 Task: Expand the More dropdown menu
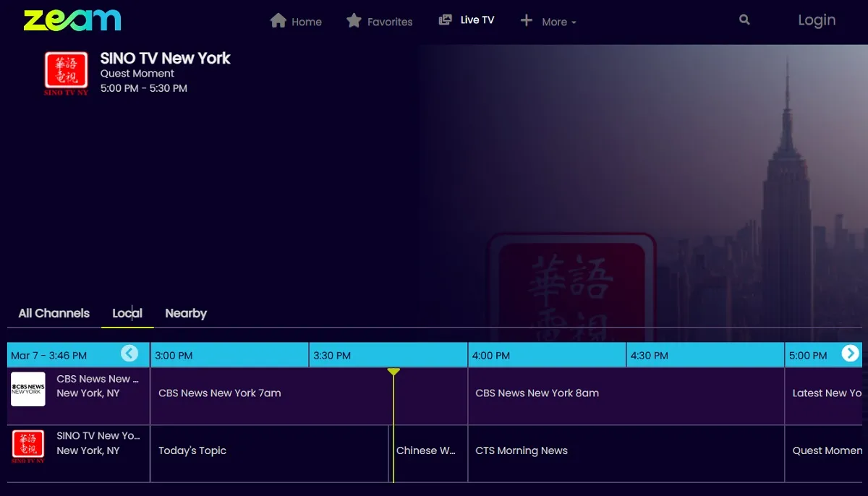[x=548, y=22]
